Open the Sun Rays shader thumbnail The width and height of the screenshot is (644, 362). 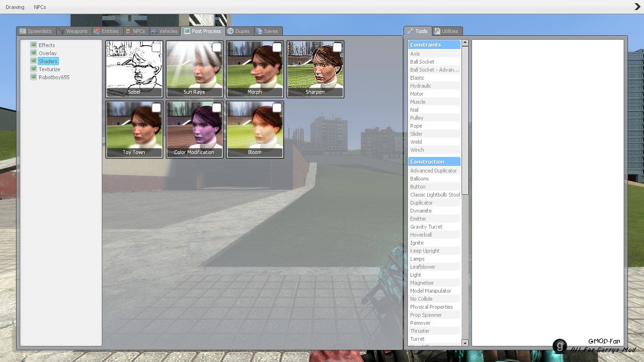click(195, 69)
